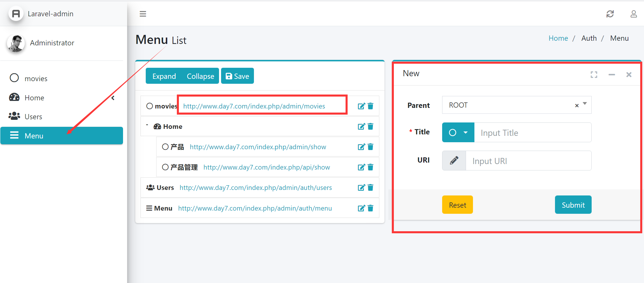Screen dimensions: 644x283
Task: Open the admin/auth/menu URL link
Action: click(255, 208)
